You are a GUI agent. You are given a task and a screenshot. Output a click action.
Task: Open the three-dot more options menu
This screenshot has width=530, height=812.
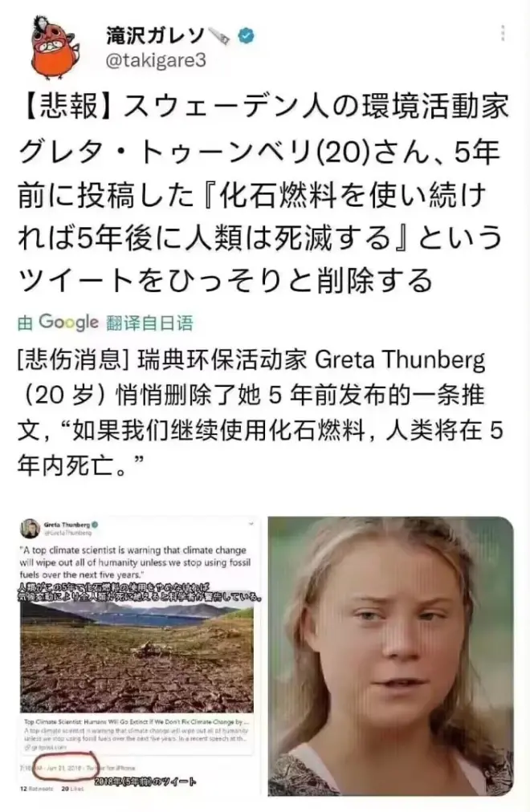tap(502, 33)
